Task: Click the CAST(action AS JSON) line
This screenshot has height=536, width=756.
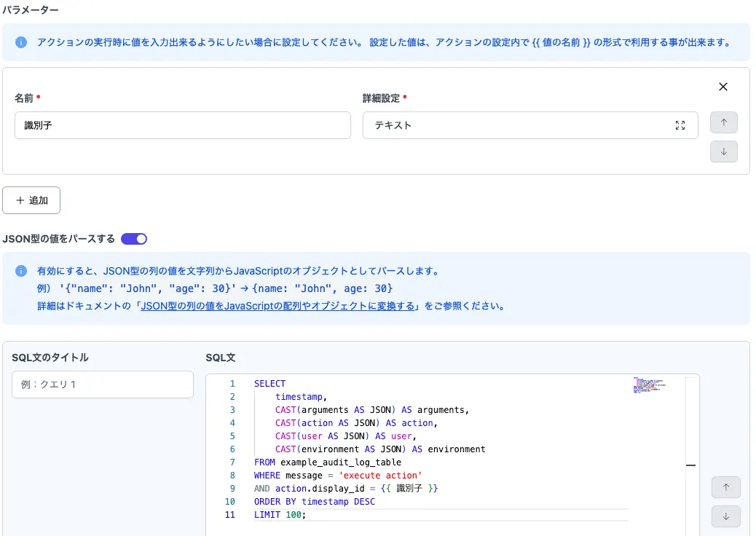Action: 356,422
